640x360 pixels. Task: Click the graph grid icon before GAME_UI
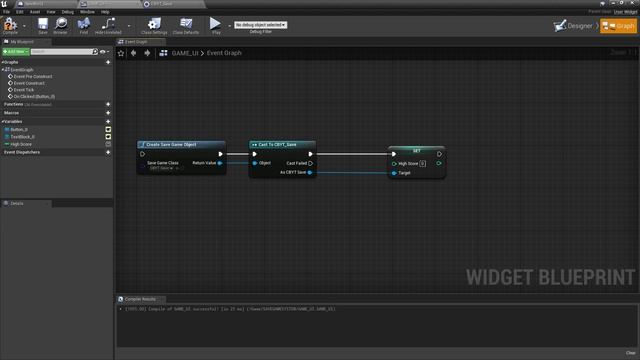(163, 53)
